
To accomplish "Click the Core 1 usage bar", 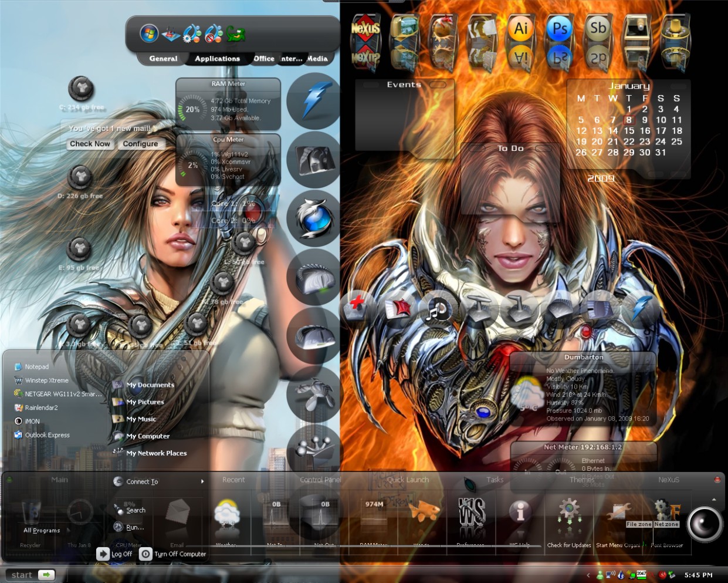I will coord(233,204).
